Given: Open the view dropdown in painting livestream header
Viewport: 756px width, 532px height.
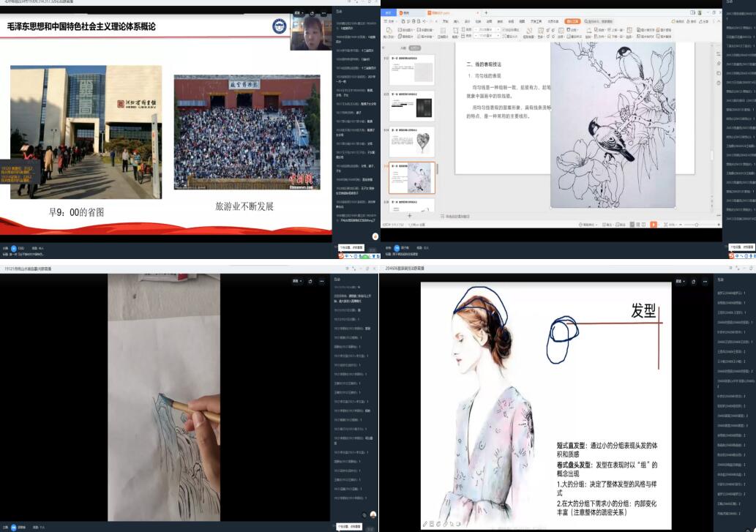Looking at the screenshot, I should [296, 281].
